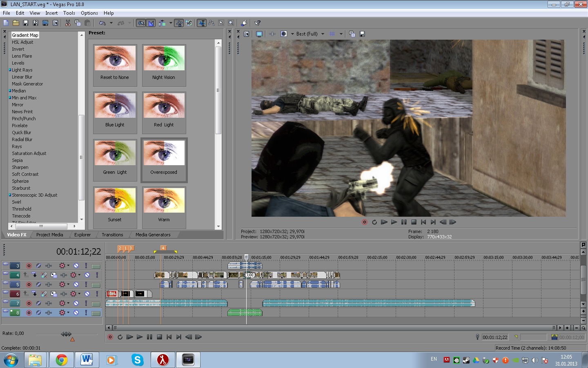Toggle Automatic Crossfades button
Image resolution: width=588 pixels, height=368 pixels.
click(151, 23)
